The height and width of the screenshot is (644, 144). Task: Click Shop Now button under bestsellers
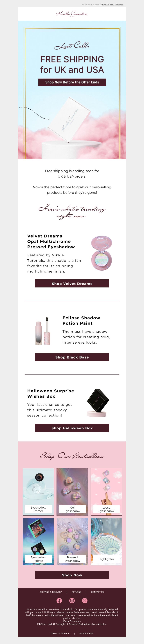[72, 575]
